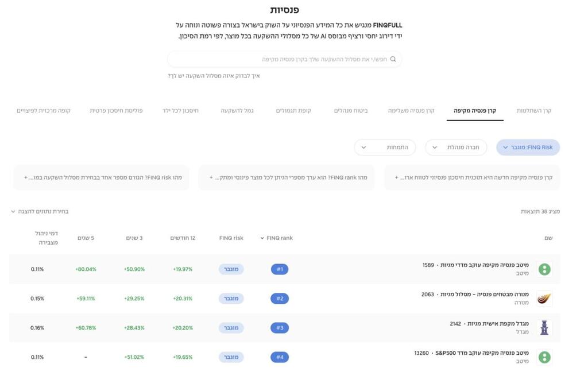Screen dimensions: 588x391
Task: Select the גמל להשקעה tab
Action: [237, 111]
